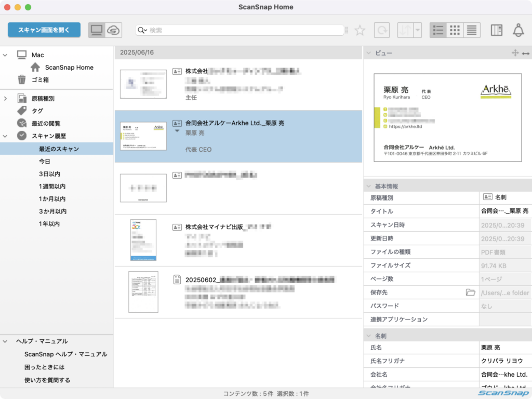532x399 pixels.
Task: Select the list view mode
Action: pos(438,30)
